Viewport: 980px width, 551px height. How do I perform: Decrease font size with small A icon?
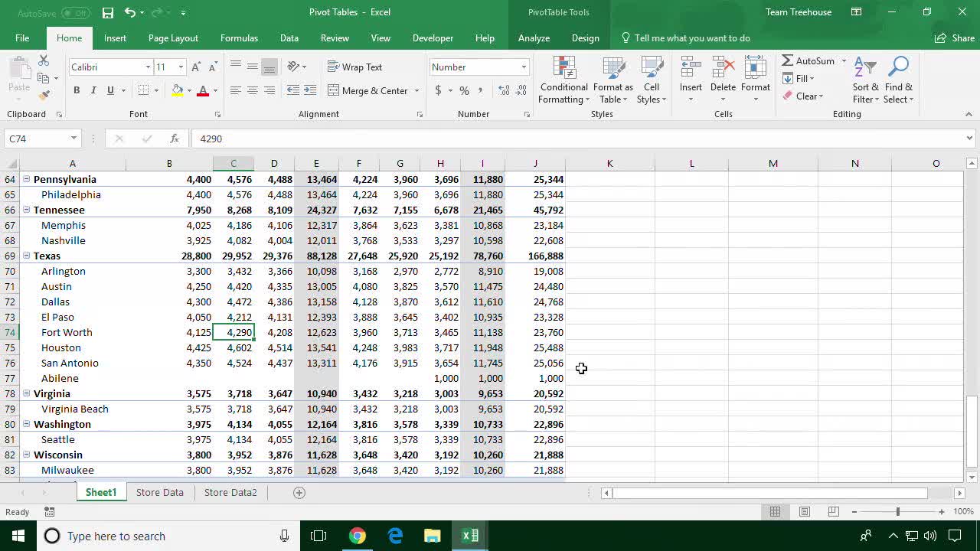coord(213,67)
